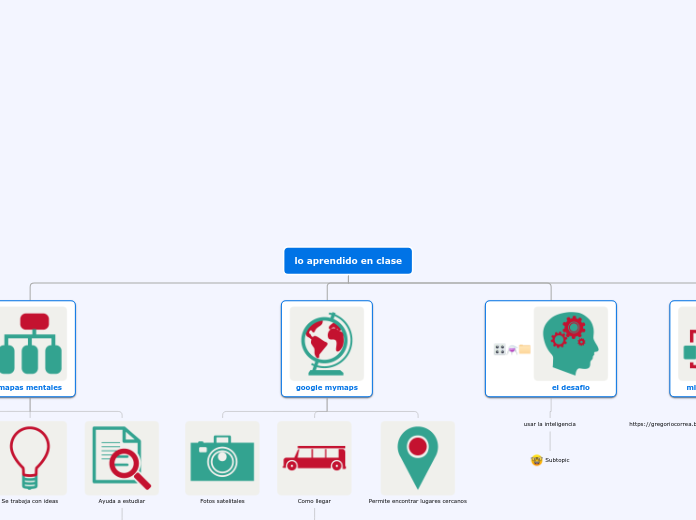Click the 'Como llegar' label

(x=314, y=501)
